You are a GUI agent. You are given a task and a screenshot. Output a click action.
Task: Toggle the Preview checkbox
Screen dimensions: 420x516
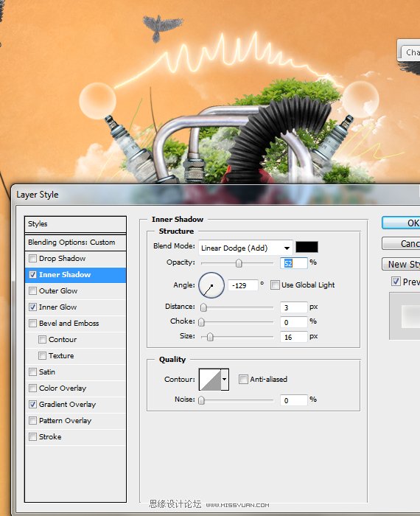tap(396, 282)
